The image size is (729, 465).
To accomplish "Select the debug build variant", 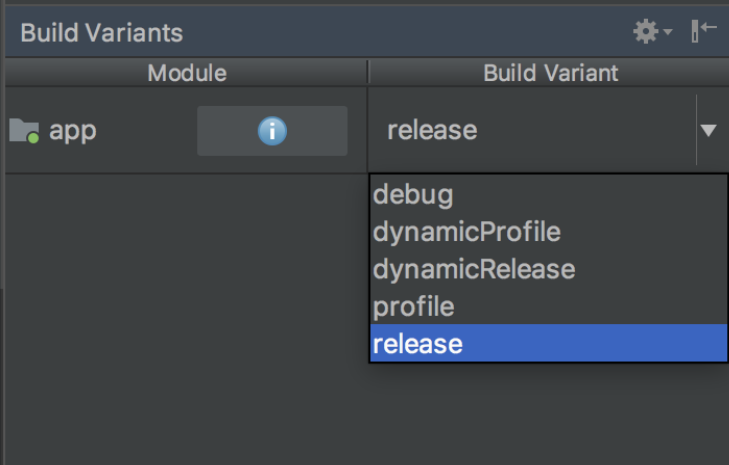I will click(x=413, y=194).
